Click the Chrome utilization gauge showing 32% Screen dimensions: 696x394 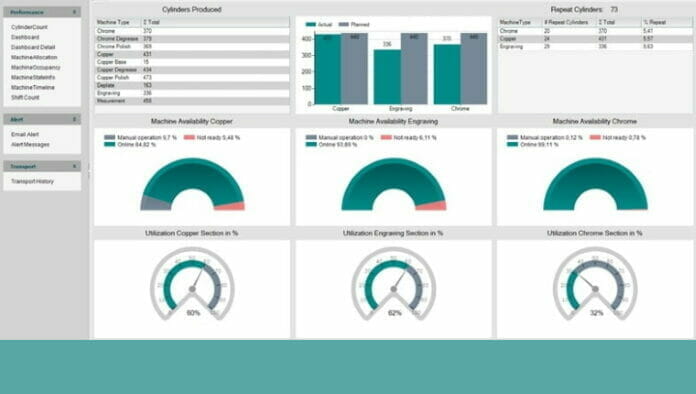[595, 284]
